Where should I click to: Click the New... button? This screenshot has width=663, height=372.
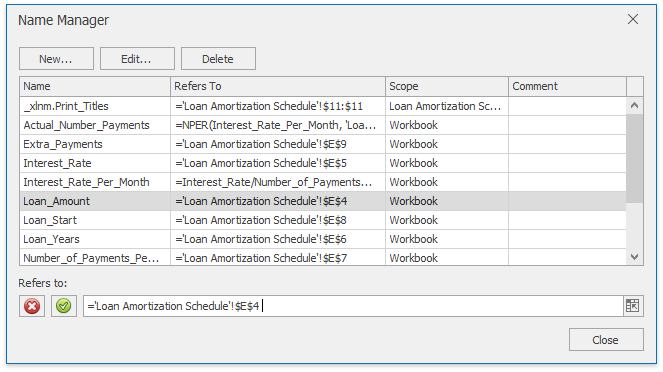[x=56, y=59]
